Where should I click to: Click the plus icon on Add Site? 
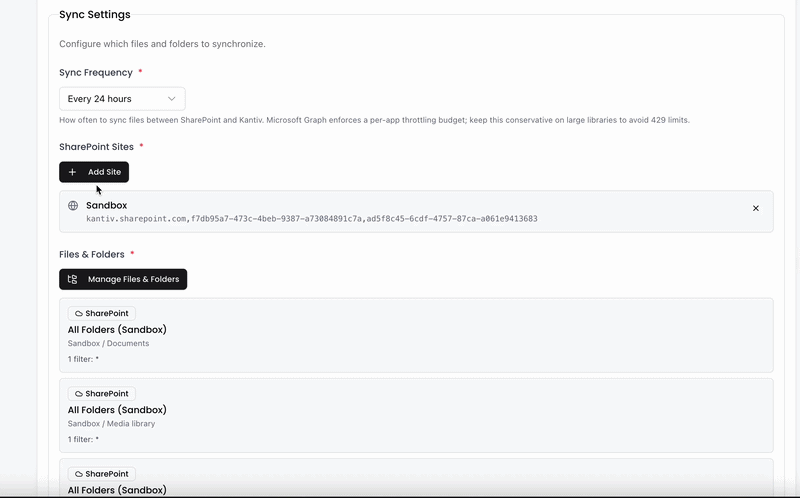tap(72, 172)
